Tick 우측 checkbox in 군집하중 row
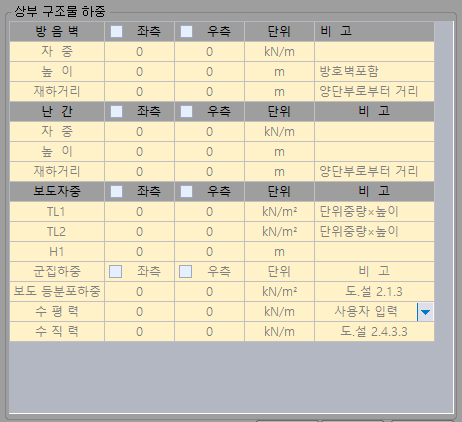 click(185, 272)
